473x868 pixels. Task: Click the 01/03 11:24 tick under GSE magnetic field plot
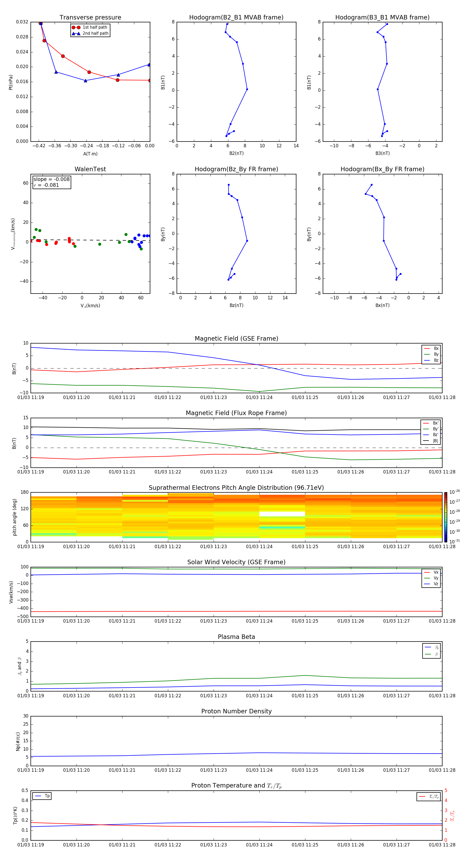point(259,398)
